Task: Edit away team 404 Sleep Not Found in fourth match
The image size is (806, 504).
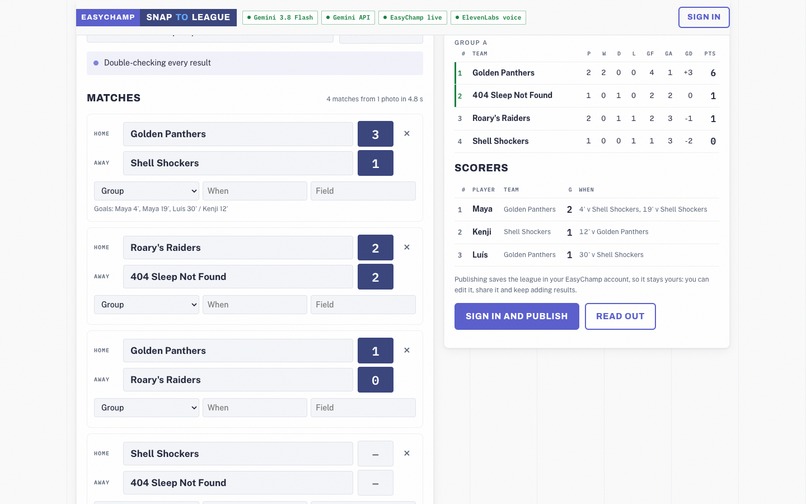Action: (238, 483)
